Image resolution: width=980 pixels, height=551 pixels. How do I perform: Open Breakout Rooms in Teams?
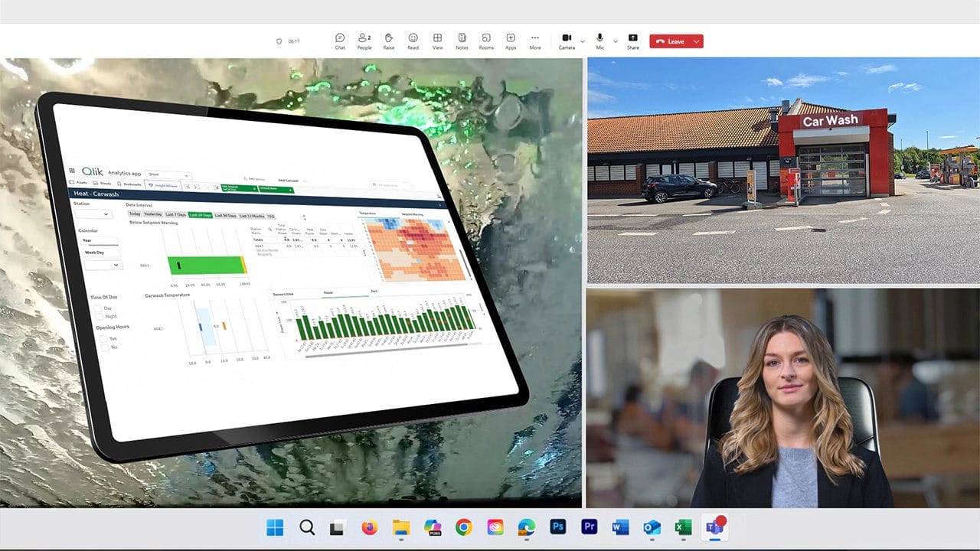point(486,40)
